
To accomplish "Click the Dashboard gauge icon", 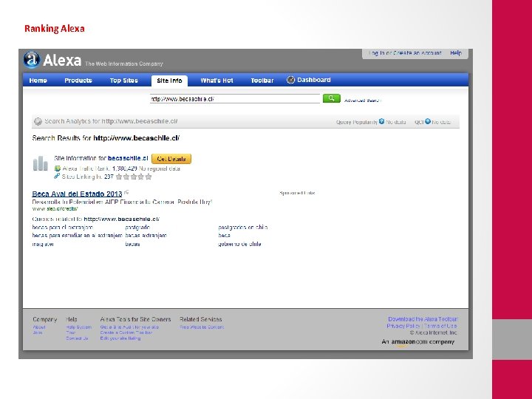I will pos(290,80).
